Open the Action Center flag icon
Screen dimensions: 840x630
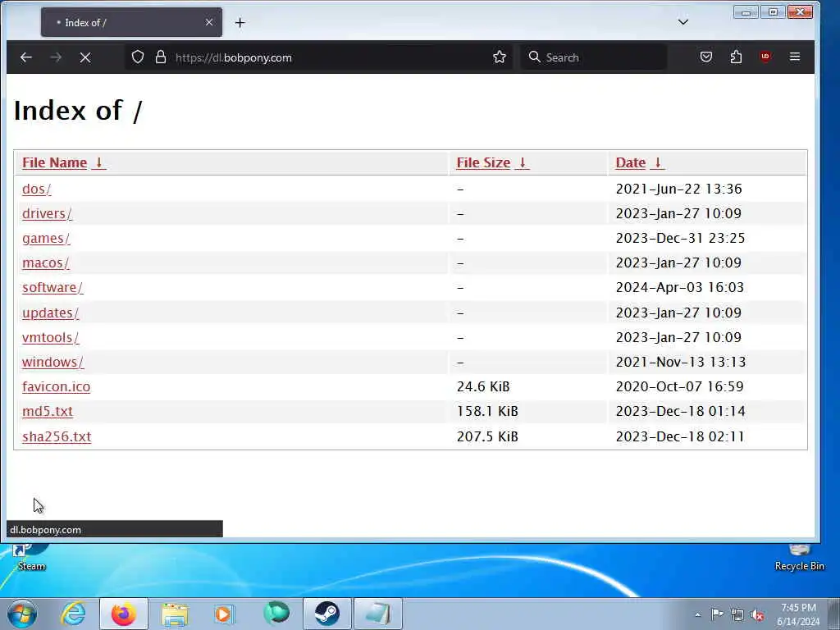click(x=717, y=614)
